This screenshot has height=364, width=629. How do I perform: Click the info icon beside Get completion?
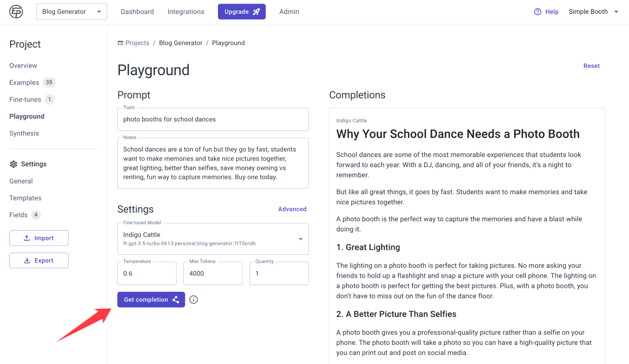(x=194, y=300)
